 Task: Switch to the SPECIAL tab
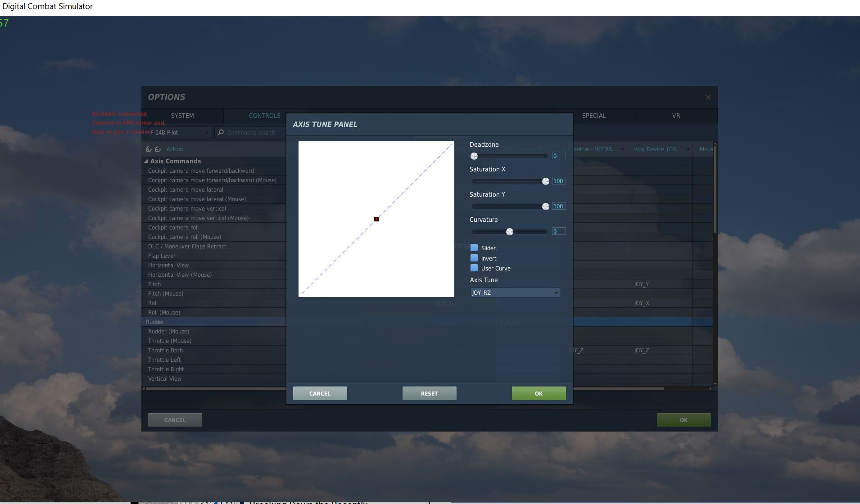click(x=594, y=116)
